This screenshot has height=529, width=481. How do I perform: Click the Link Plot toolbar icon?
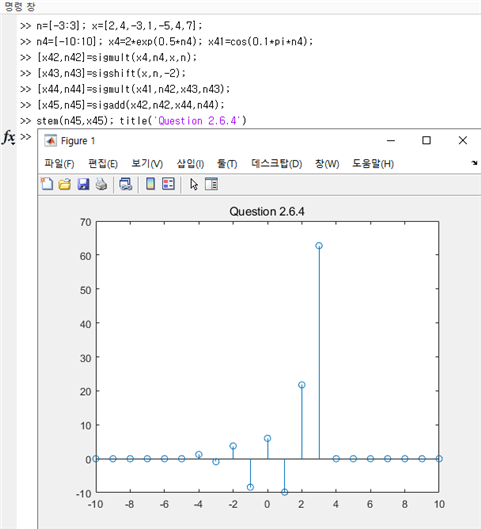(125, 184)
